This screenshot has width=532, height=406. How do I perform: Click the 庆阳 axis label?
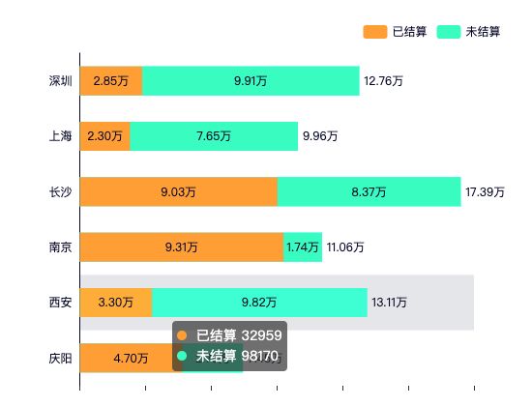click(x=60, y=359)
